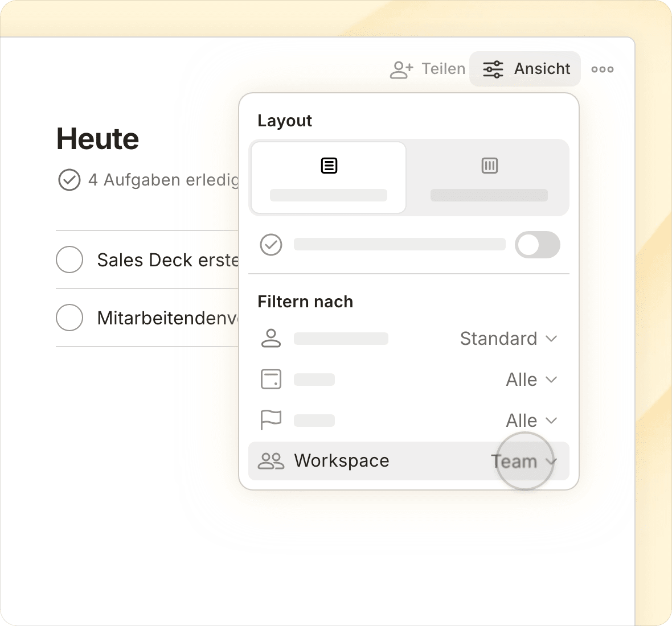The width and height of the screenshot is (672, 626).
Task: Open the Ansicht view options button
Action: [x=525, y=69]
